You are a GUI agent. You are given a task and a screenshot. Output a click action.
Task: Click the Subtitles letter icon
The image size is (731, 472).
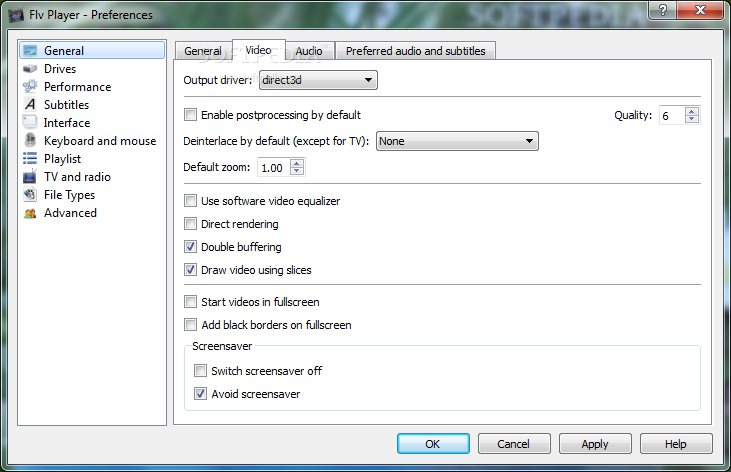[30, 104]
